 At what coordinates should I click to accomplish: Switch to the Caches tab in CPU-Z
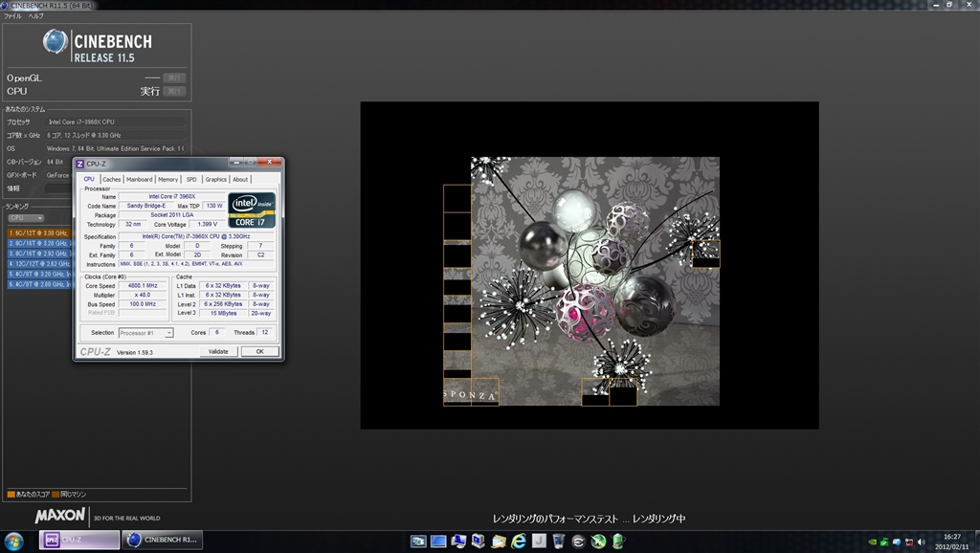112,179
